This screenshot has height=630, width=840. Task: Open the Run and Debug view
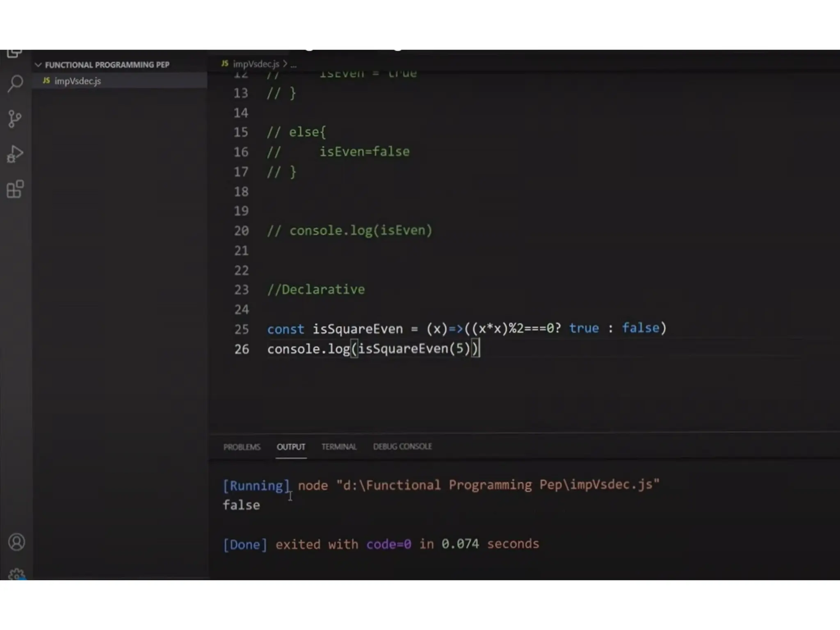click(x=16, y=154)
